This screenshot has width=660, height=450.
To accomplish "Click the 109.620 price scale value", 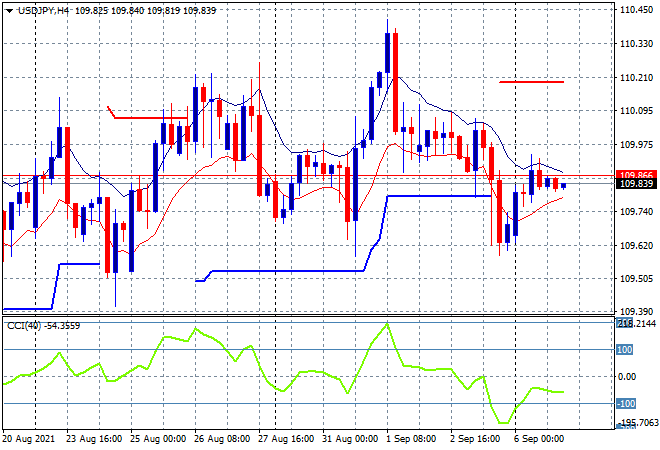I will [636, 245].
